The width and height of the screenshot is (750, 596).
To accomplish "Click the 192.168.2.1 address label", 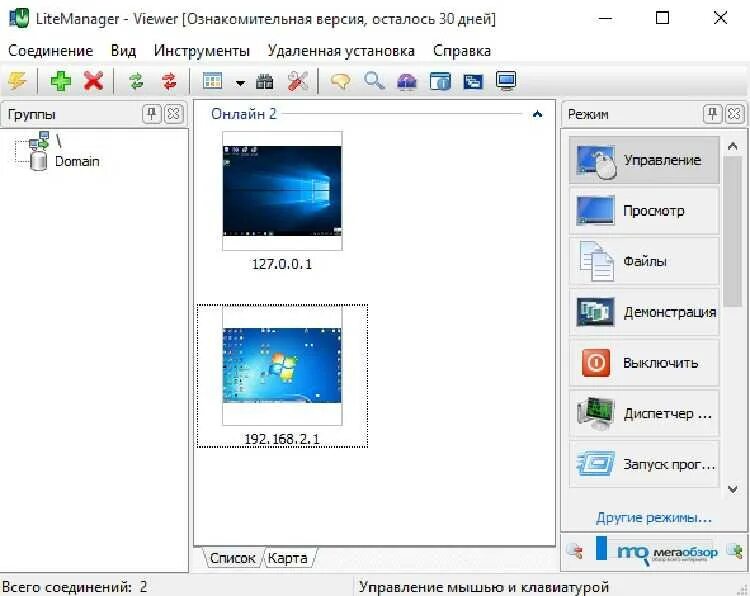I will click(x=282, y=439).
